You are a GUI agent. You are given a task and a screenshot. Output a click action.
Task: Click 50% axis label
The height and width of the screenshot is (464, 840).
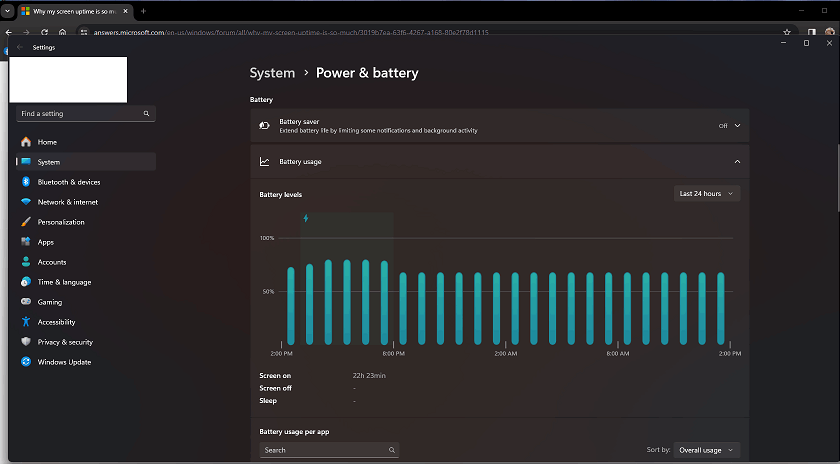pyautogui.click(x=268, y=291)
